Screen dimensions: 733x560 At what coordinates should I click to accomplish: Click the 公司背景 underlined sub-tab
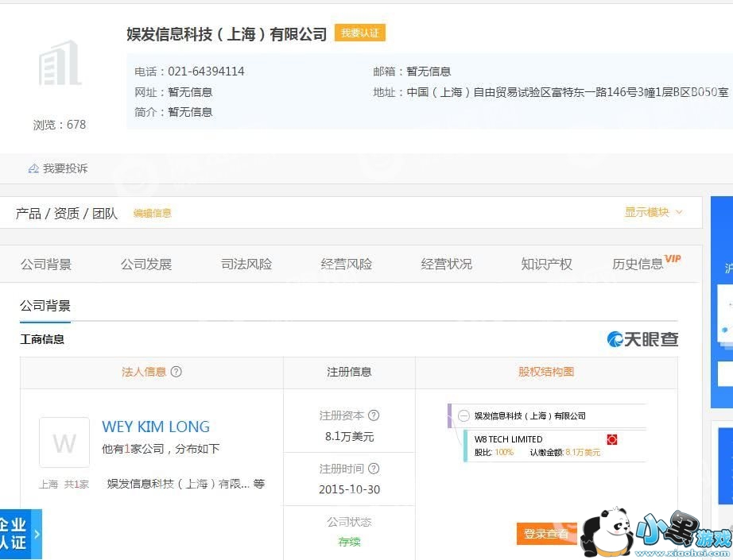point(45,307)
